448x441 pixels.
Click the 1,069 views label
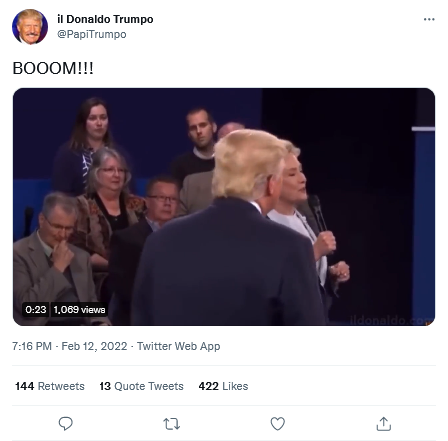click(x=79, y=310)
